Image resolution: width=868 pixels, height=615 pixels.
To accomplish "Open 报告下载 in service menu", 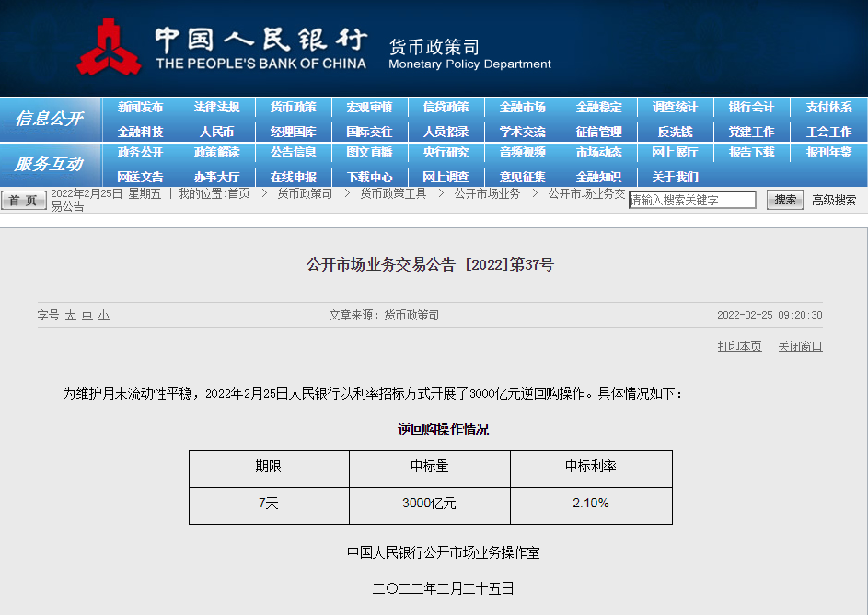I will pos(751,153).
